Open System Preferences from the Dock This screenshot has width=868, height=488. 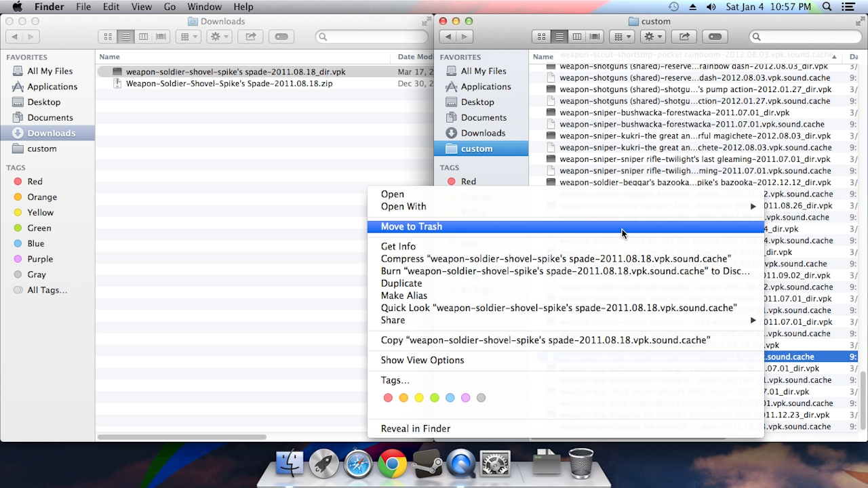495,464
